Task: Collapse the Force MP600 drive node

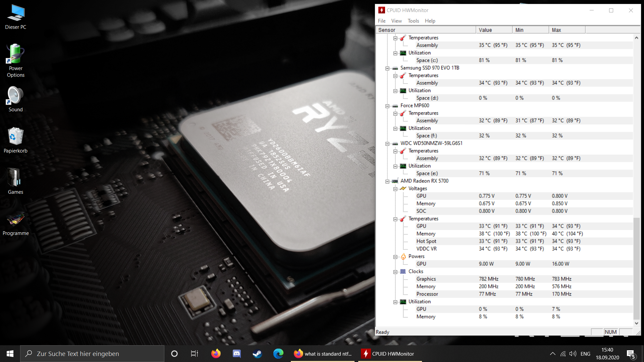Action: pyautogui.click(x=387, y=106)
